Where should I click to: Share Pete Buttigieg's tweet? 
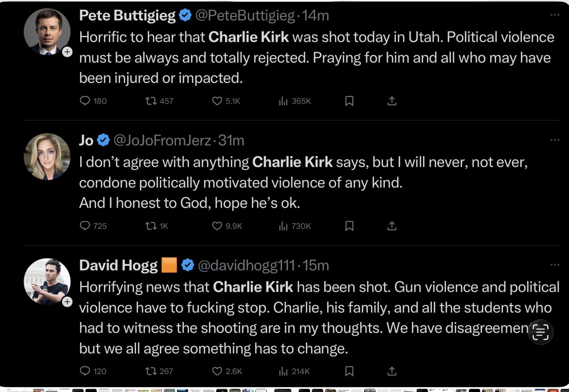[x=392, y=101]
